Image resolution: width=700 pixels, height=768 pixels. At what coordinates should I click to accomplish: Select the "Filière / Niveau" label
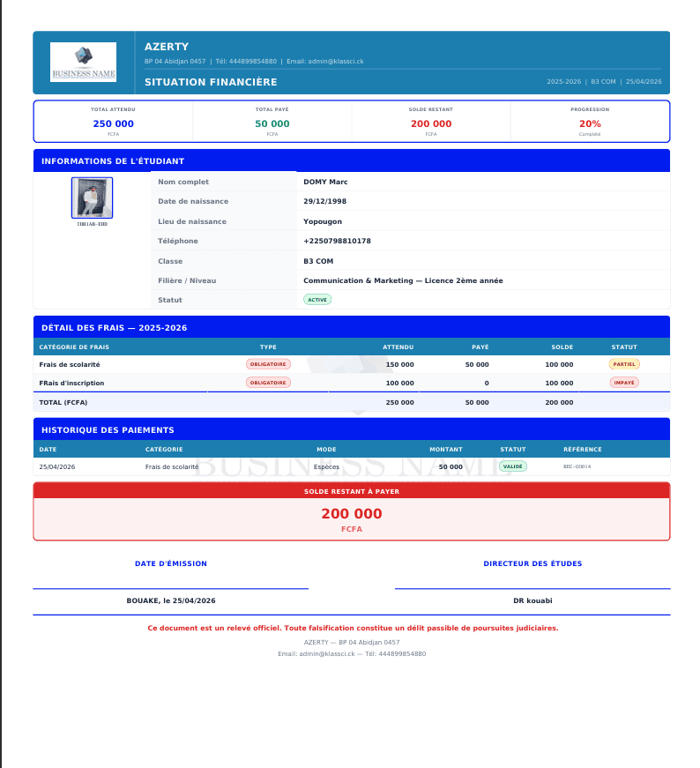click(187, 280)
